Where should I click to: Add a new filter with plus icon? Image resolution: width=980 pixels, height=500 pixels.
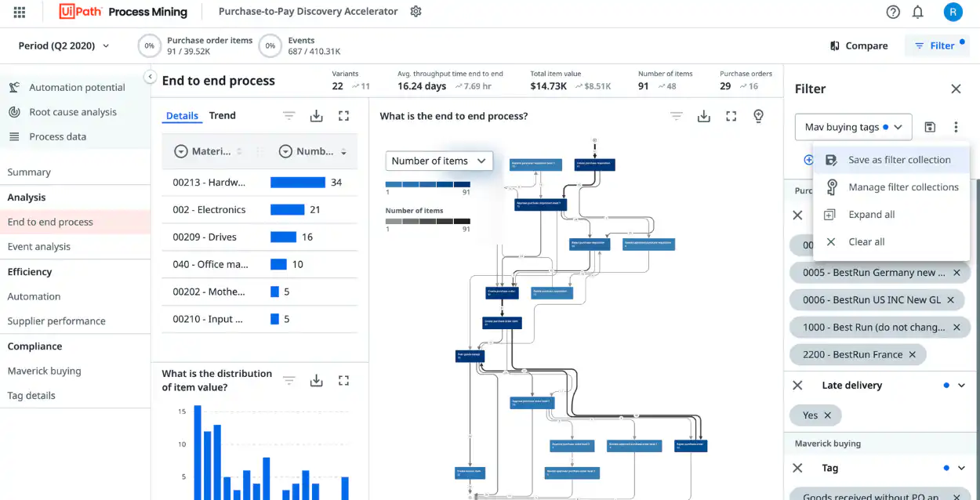(808, 160)
